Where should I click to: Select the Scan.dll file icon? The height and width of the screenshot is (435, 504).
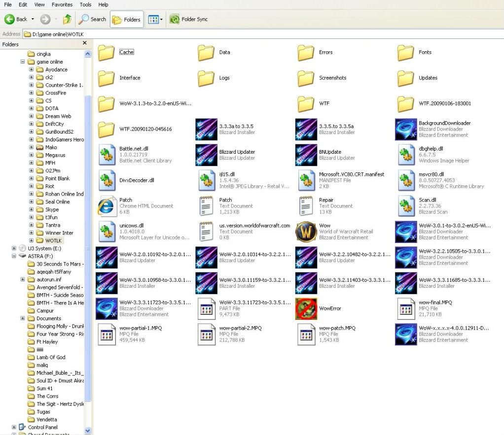(x=406, y=206)
